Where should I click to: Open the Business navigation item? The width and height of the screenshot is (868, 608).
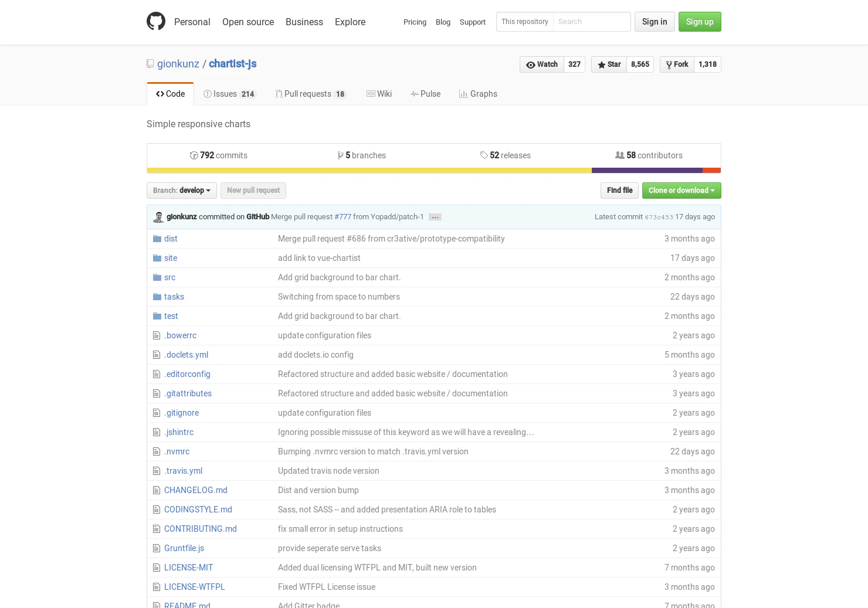[x=304, y=22]
